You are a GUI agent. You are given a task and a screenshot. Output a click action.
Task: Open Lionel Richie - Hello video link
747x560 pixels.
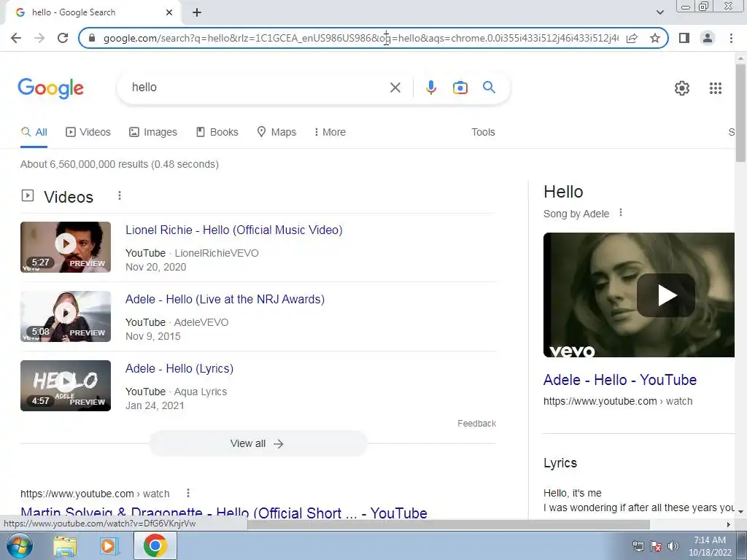[234, 230]
